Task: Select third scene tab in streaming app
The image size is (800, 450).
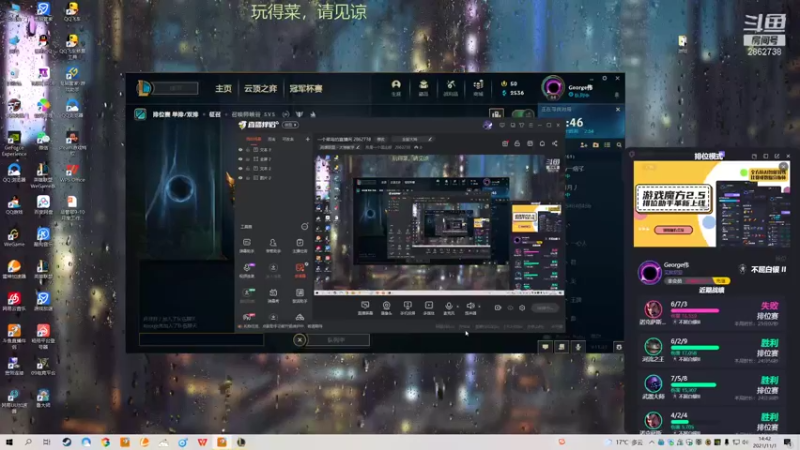Action: [288, 139]
